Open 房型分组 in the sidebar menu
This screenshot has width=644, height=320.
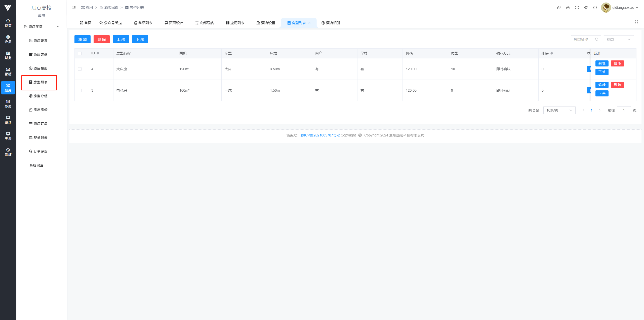click(40, 96)
